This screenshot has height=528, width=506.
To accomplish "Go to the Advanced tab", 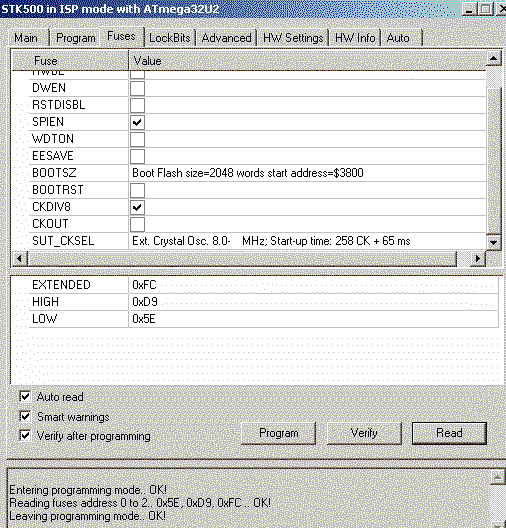I will click(227, 38).
